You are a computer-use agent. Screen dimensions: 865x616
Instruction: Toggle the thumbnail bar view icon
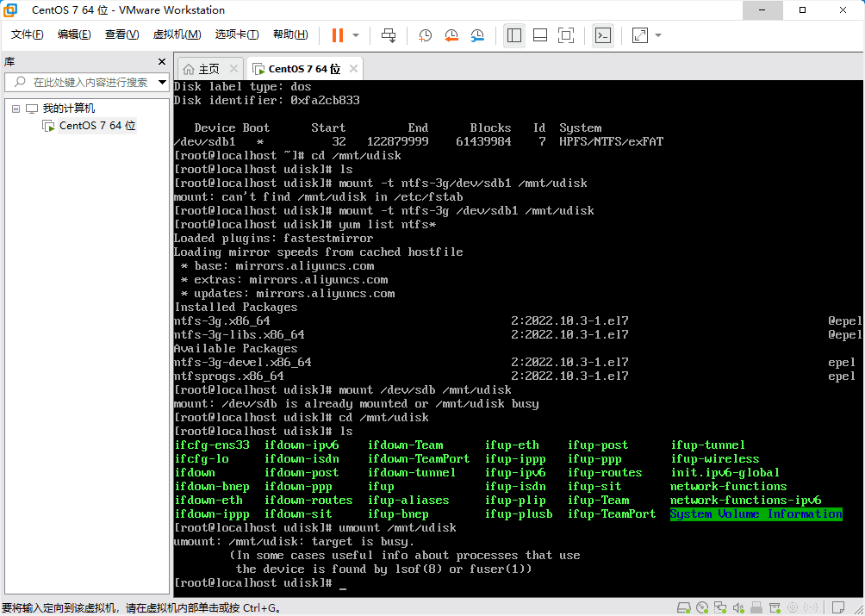(540, 35)
